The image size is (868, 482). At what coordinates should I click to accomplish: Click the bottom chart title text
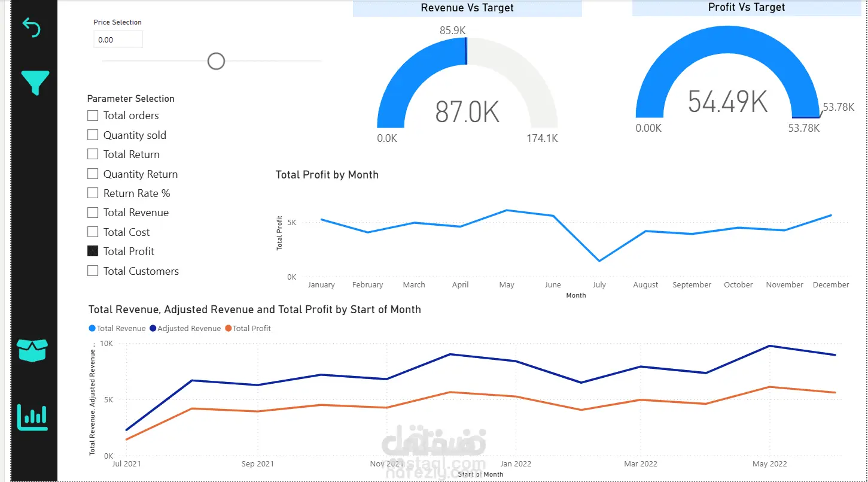[x=255, y=310]
